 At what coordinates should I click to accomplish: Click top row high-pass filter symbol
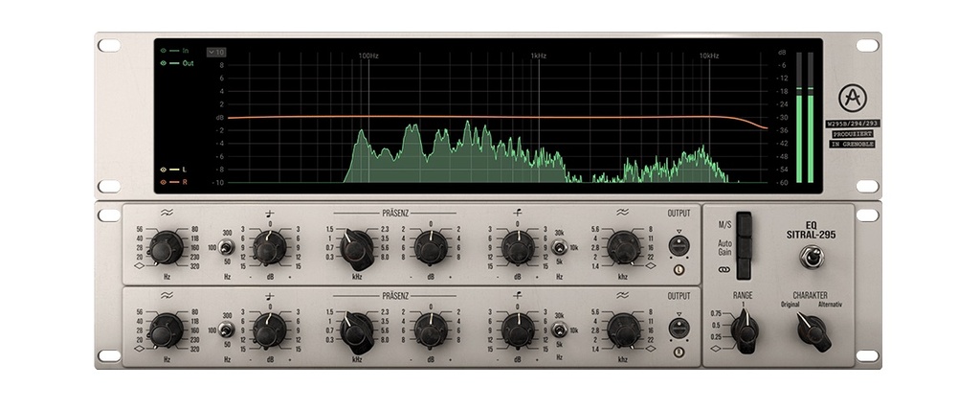[x=167, y=213]
